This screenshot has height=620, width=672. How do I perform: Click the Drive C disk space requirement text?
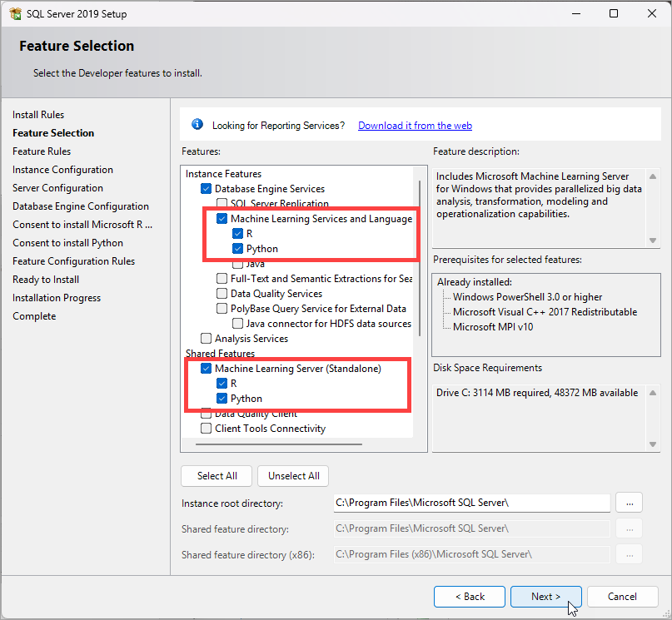(x=537, y=393)
